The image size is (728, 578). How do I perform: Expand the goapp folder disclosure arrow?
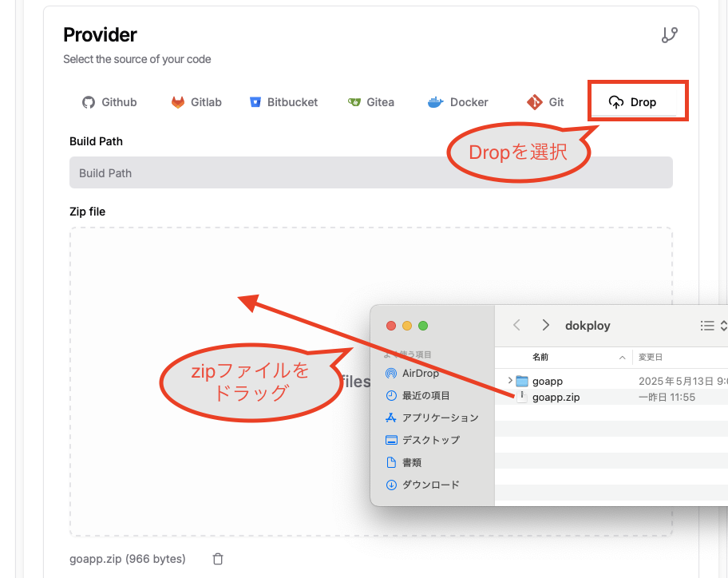[510, 381]
